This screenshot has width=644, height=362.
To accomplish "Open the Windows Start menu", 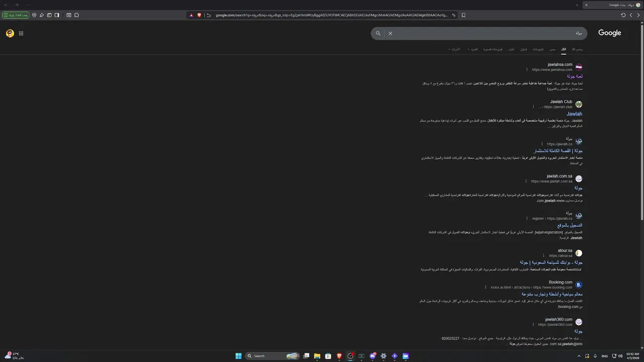I will 238,356.
